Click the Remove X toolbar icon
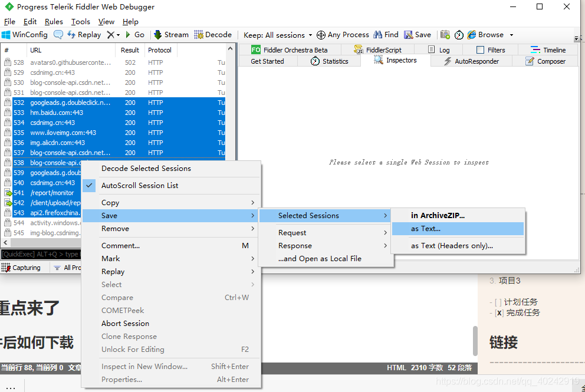The image size is (585, 392). [x=110, y=35]
